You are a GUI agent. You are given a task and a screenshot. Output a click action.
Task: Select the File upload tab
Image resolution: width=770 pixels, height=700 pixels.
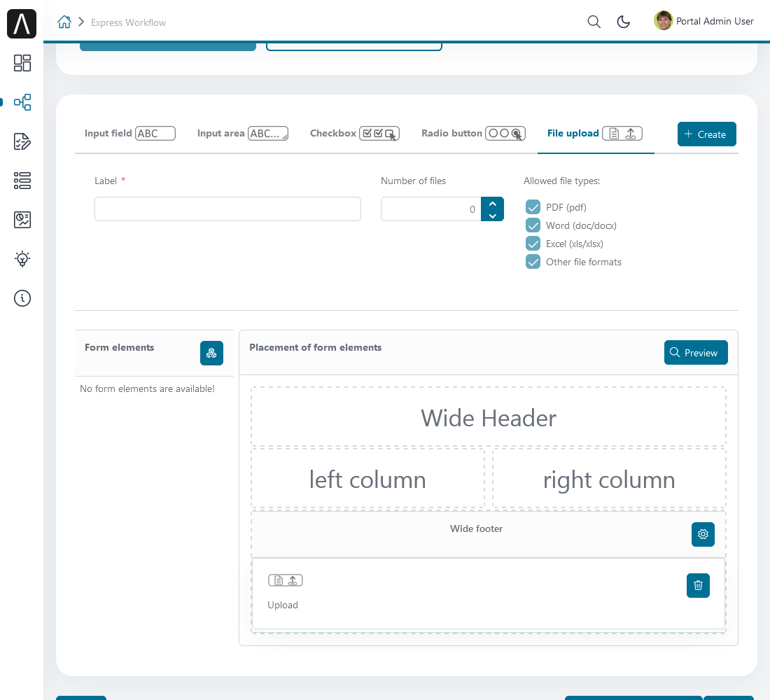pyautogui.click(x=595, y=134)
